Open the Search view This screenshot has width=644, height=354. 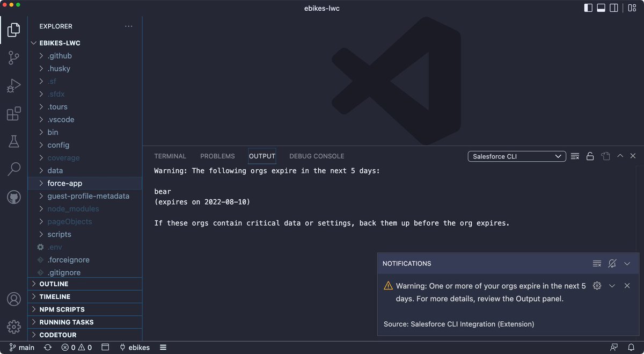[x=13, y=169]
